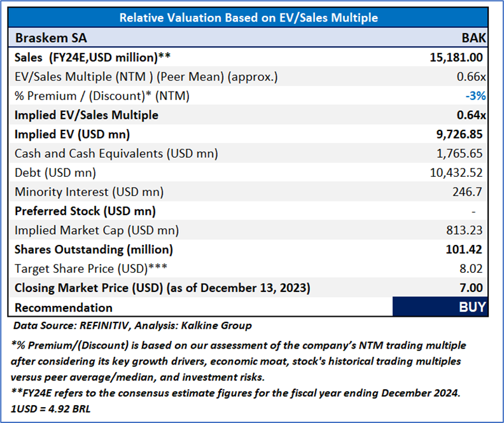Select the minority interest value 246.7
This screenshot has height=423, width=504.
pyautogui.click(x=467, y=191)
